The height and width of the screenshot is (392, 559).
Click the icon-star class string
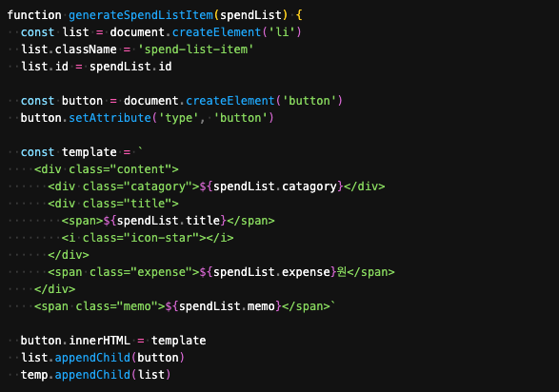(x=165, y=238)
